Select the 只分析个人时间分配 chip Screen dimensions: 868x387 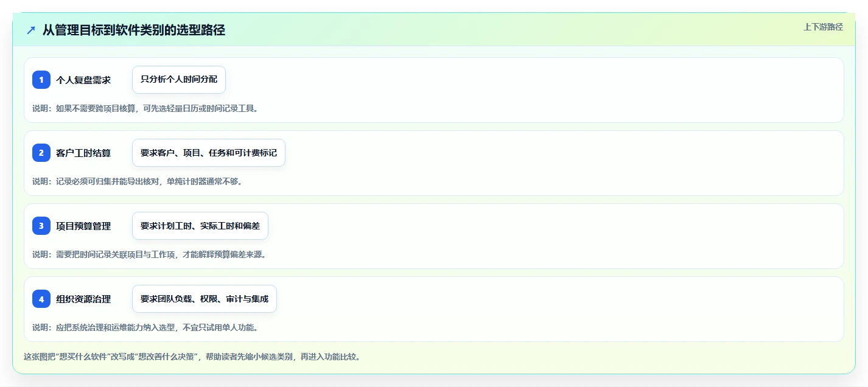pos(179,80)
